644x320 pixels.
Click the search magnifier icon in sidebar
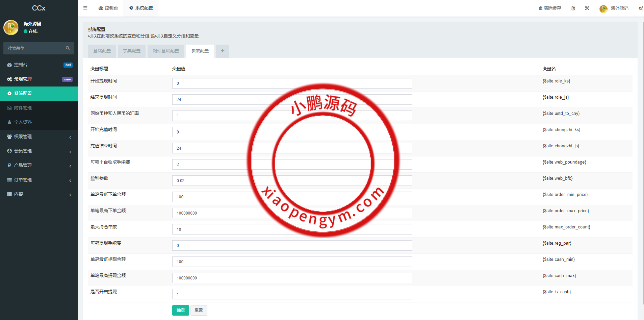click(68, 48)
